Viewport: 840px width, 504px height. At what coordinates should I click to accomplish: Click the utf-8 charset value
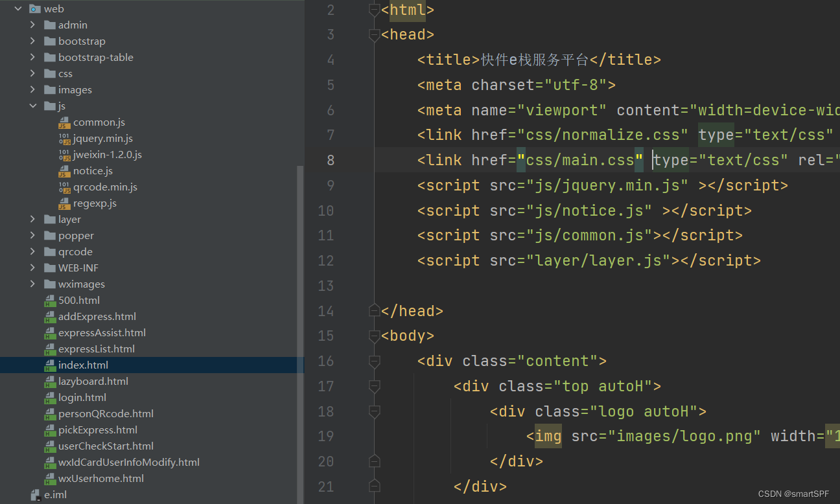click(576, 85)
